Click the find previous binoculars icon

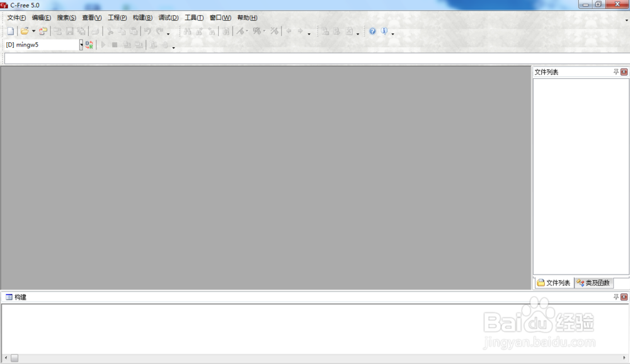pos(211,31)
